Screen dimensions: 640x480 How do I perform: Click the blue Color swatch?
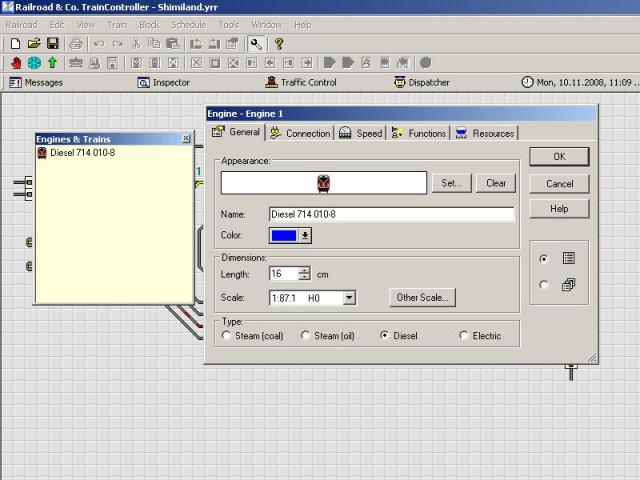tap(284, 236)
